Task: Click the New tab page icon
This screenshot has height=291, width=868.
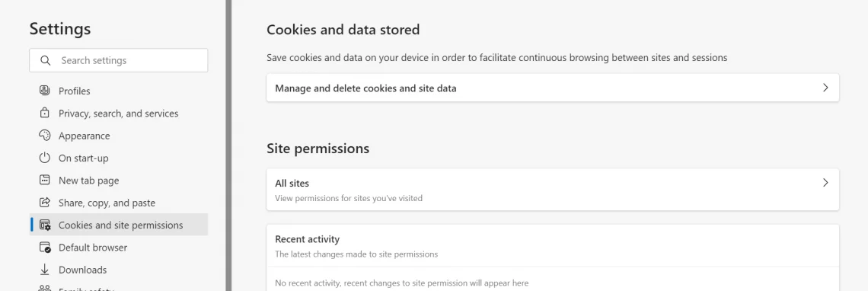Action: coord(45,180)
